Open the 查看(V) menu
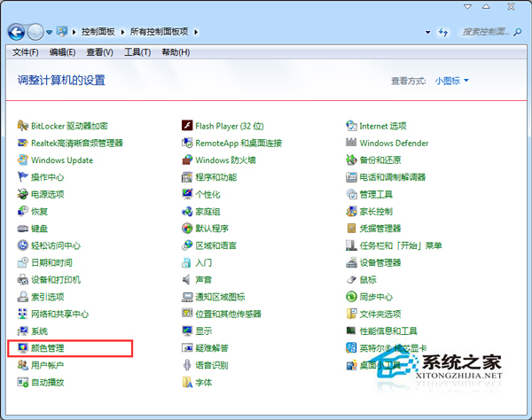This screenshot has height=420, width=532. [x=99, y=52]
